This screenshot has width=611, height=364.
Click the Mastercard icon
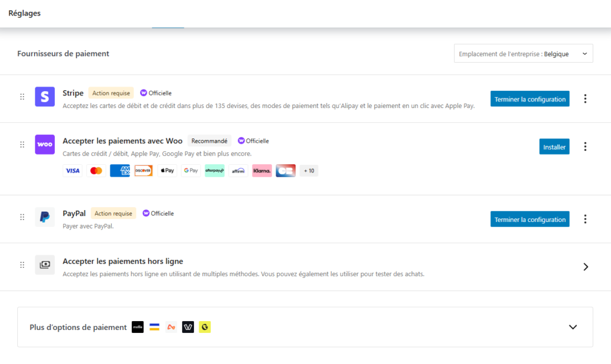pyautogui.click(x=96, y=171)
